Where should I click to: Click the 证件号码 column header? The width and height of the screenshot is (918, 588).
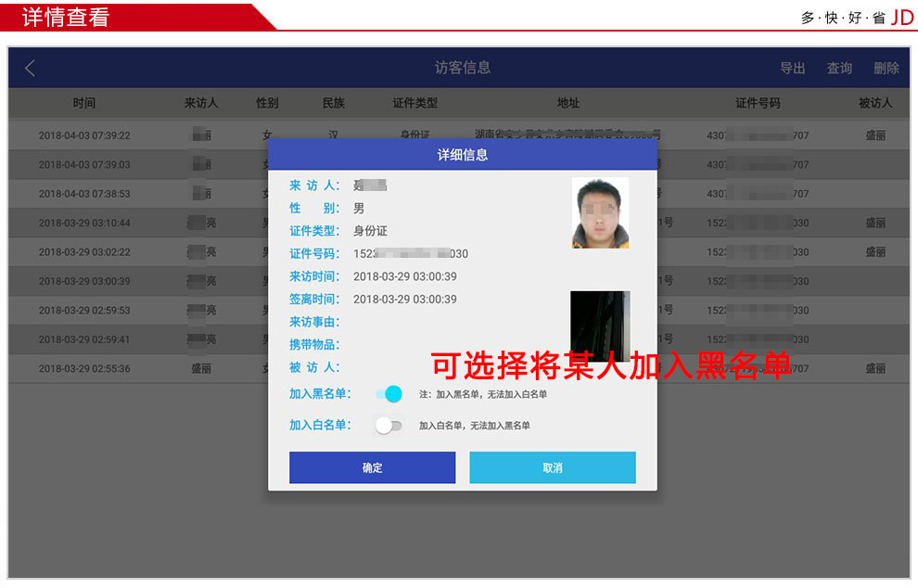(757, 103)
